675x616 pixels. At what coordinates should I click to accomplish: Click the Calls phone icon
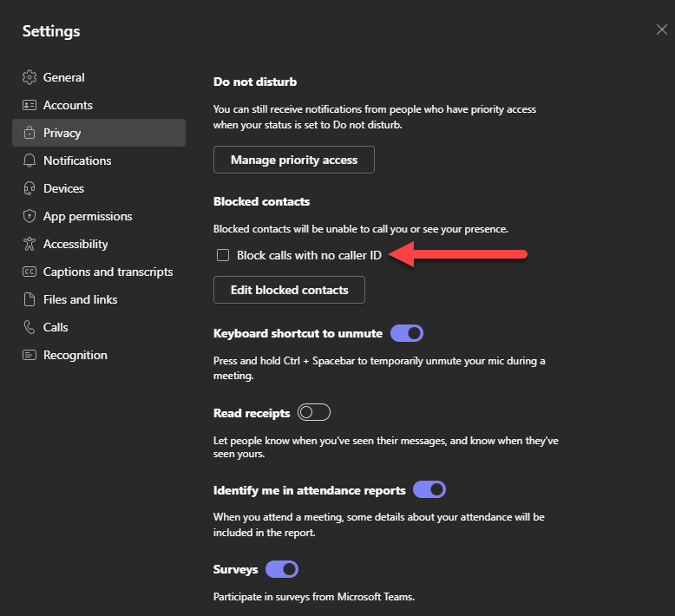coord(29,327)
